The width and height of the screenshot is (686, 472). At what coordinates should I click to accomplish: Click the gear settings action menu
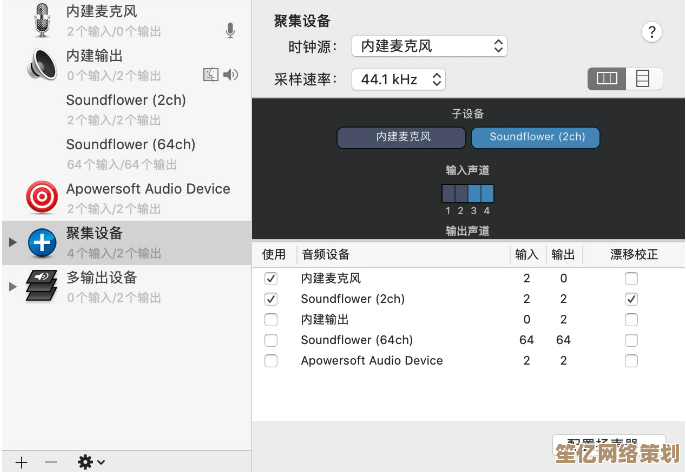coord(91,462)
